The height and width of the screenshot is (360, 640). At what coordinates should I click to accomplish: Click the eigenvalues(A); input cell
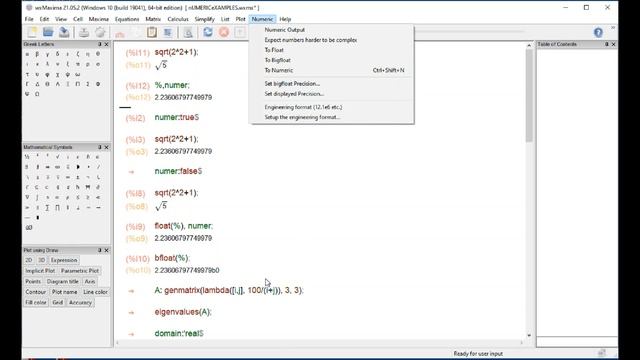pyautogui.click(x=183, y=312)
